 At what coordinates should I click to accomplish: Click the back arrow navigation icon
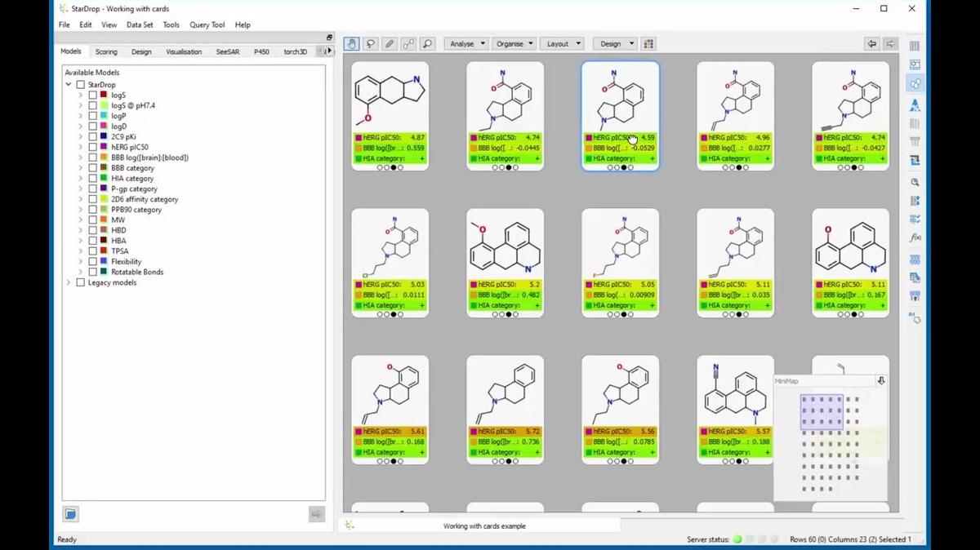871,44
